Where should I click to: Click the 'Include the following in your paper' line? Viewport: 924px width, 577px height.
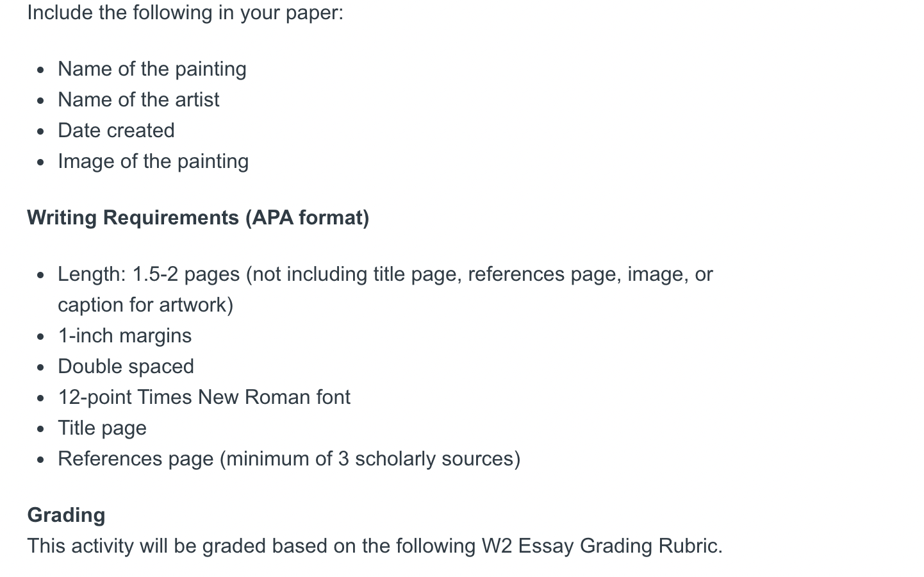(x=185, y=13)
